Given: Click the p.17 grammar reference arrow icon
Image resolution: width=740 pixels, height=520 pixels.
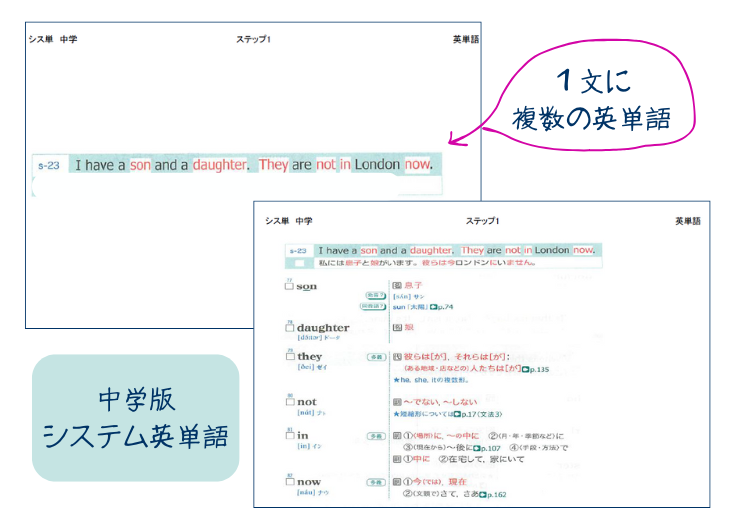Looking at the screenshot, I should click(x=455, y=413).
